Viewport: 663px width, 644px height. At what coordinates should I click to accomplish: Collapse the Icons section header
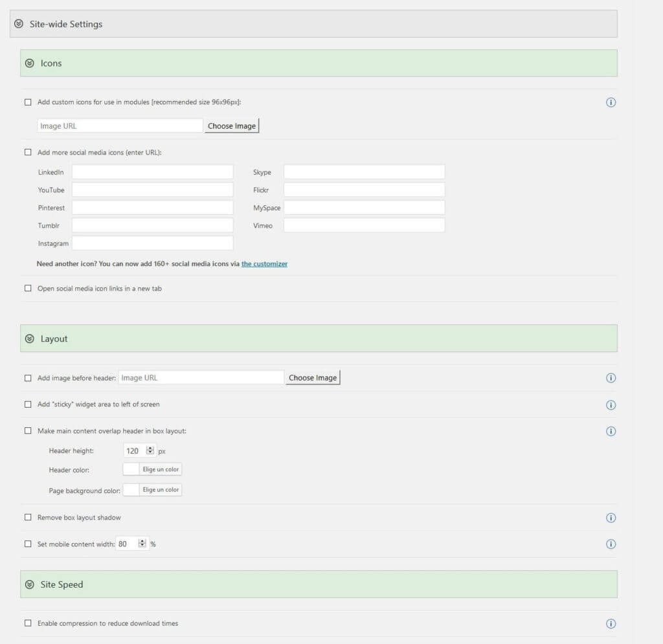click(30, 63)
